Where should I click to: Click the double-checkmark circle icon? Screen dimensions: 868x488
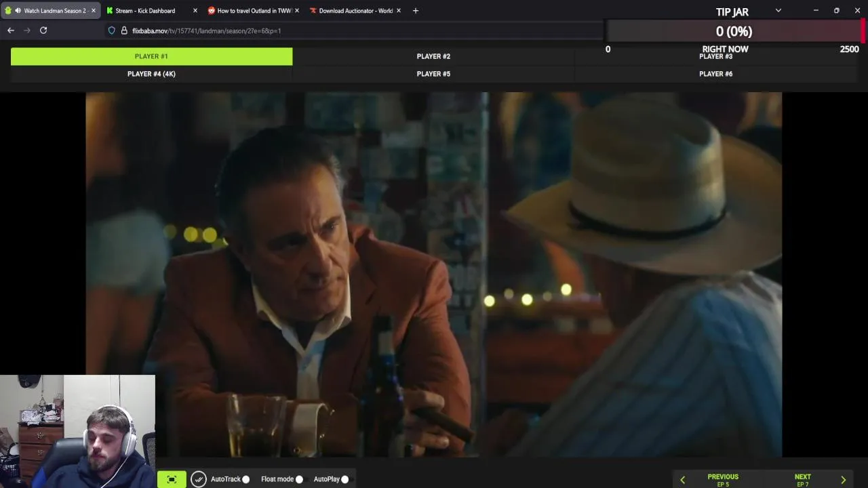click(x=198, y=479)
